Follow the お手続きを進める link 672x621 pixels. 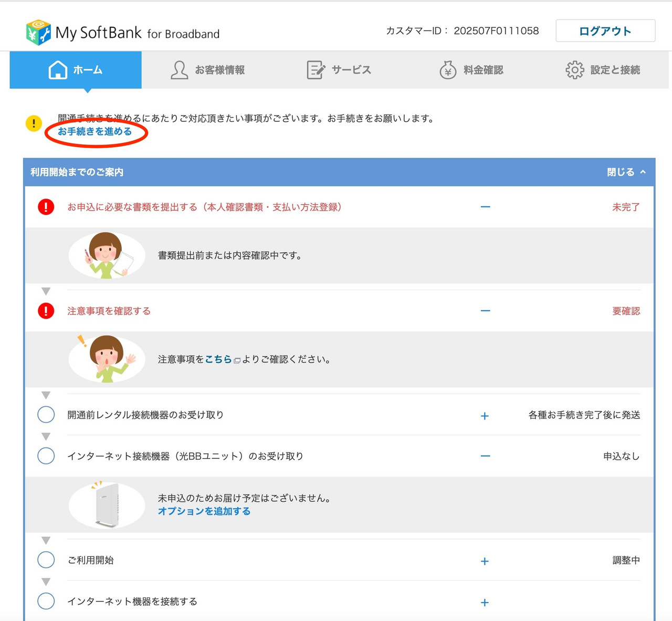coord(94,131)
